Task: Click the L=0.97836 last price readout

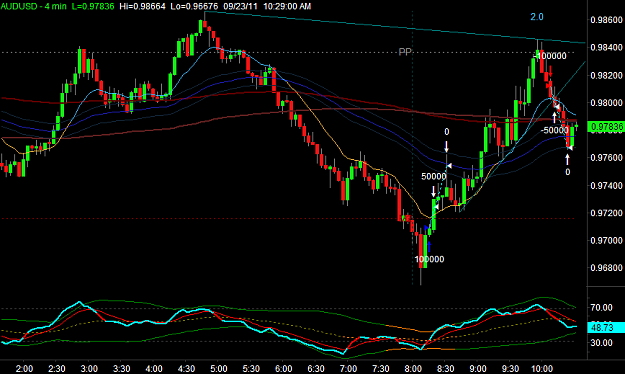Action: (x=93, y=6)
